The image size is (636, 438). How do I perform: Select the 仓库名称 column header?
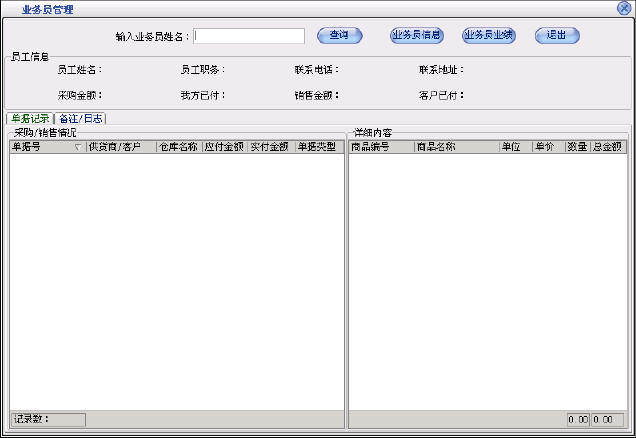pyautogui.click(x=178, y=147)
